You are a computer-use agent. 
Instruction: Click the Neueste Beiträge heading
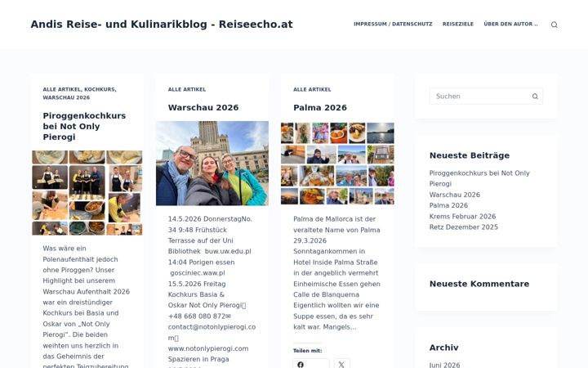(x=470, y=155)
